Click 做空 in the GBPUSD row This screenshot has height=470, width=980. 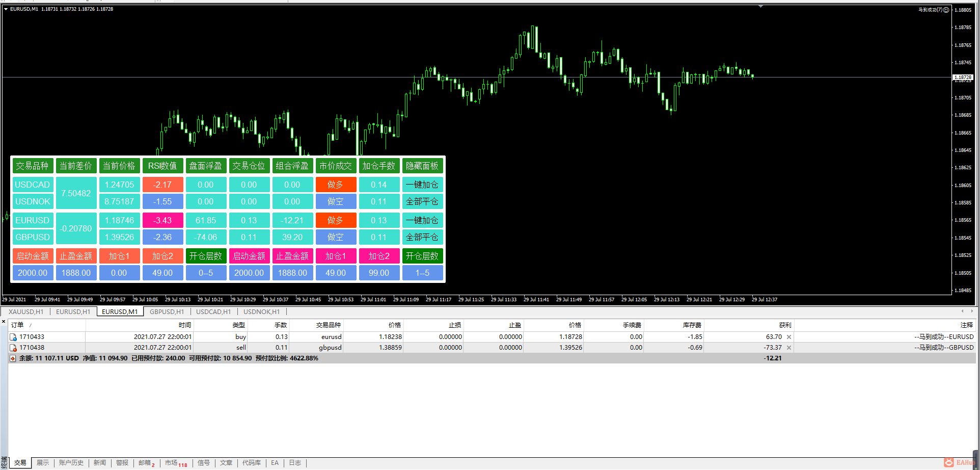click(336, 237)
